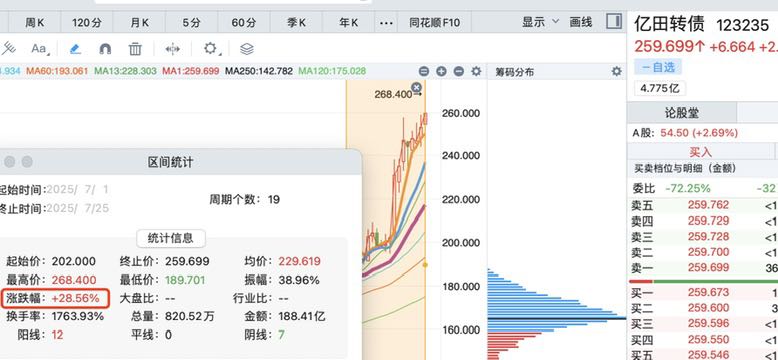Open the more periods ellipsis menu
778x360 pixels.
386,22
